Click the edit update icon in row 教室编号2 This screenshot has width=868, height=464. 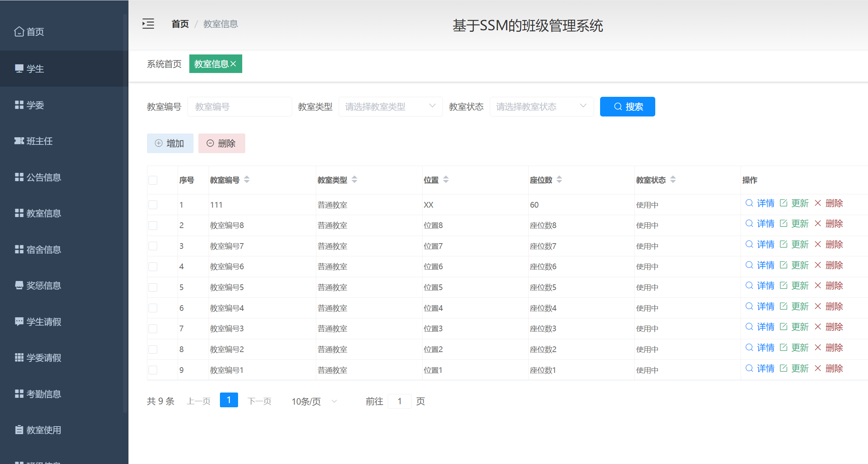click(783, 348)
